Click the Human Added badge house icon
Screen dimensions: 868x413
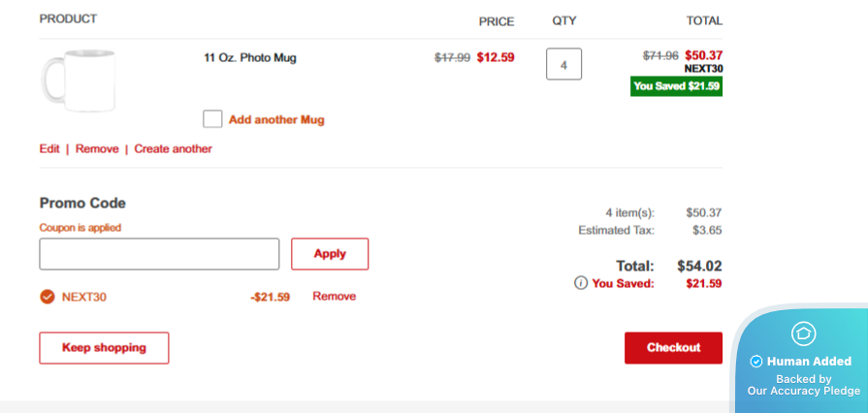(x=803, y=334)
